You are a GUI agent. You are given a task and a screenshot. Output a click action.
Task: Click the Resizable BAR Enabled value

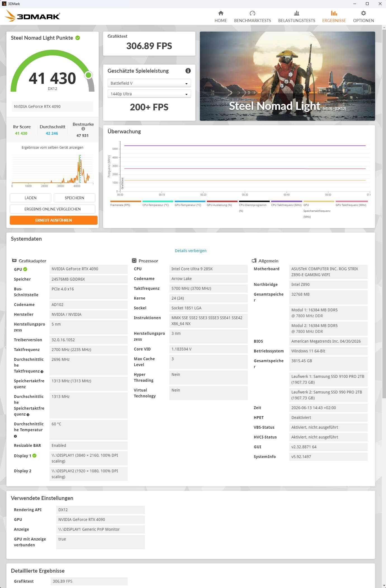point(89,445)
